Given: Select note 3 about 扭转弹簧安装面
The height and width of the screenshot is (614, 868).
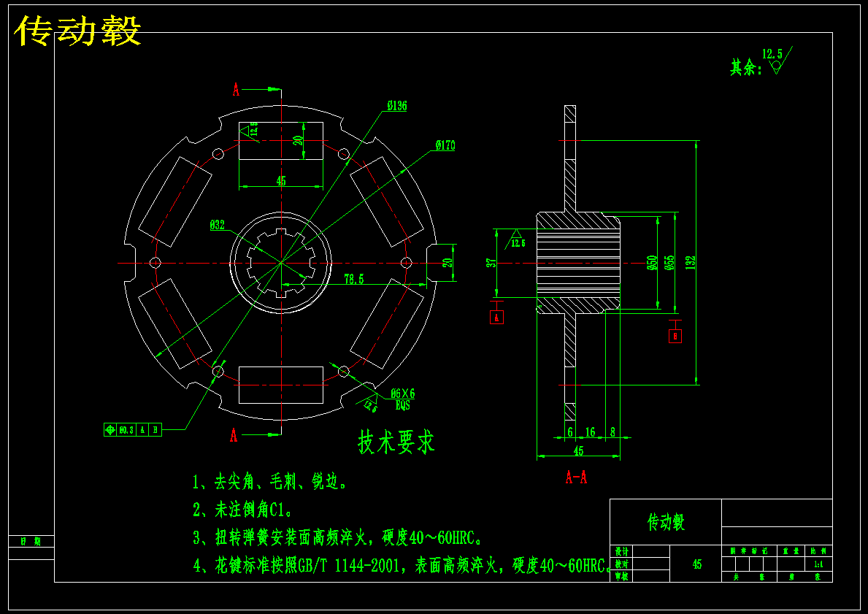Looking at the screenshot, I should coord(339,537).
